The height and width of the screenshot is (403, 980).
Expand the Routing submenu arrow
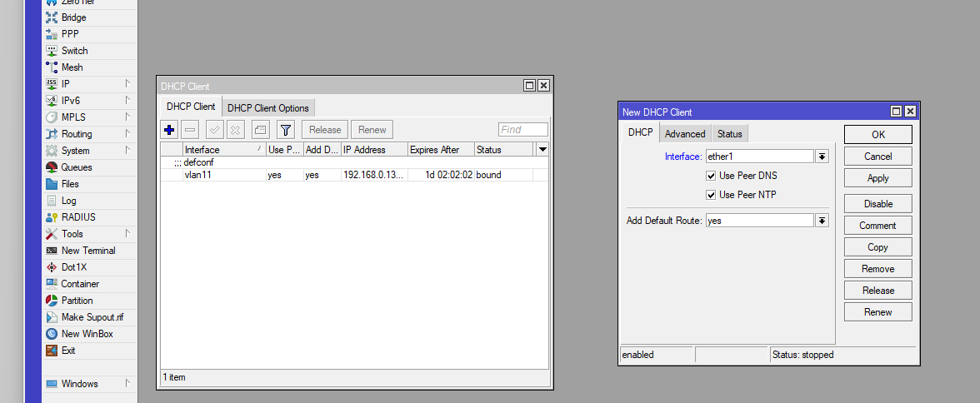pos(127,133)
